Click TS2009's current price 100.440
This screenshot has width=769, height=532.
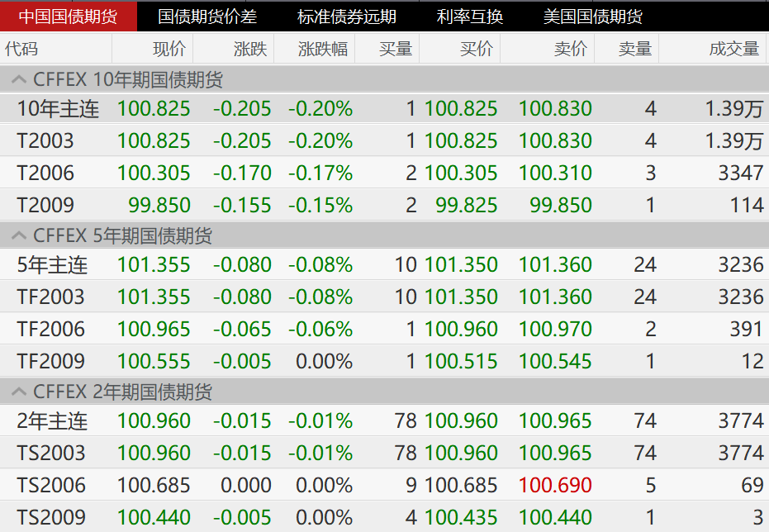(154, 517)
